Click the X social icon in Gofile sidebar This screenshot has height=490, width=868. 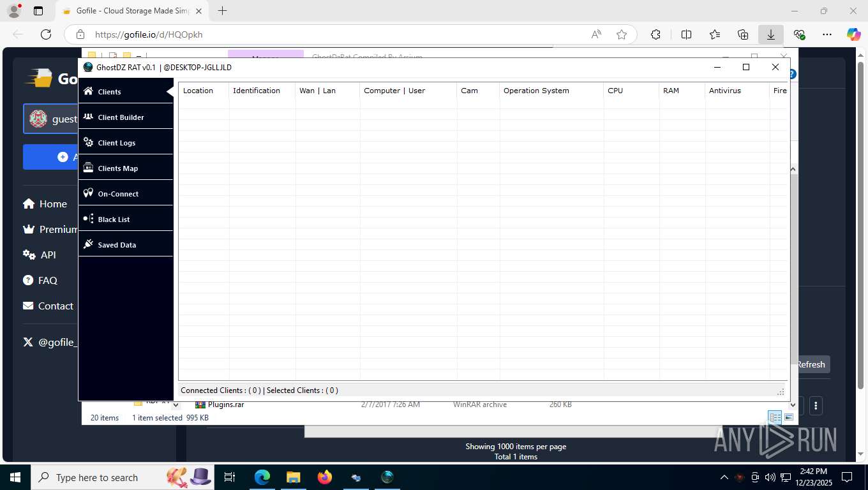(x=28, y=342)
